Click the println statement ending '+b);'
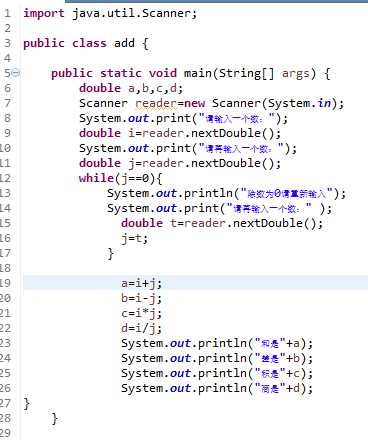Image resolution: width=368 pixels, height=440 pixels. tap(217, 359)
